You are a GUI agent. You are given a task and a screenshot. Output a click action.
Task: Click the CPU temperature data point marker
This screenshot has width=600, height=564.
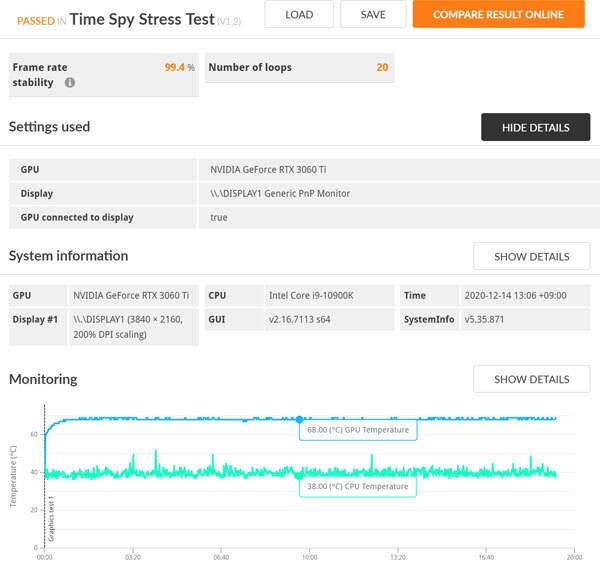coord(299,475)
